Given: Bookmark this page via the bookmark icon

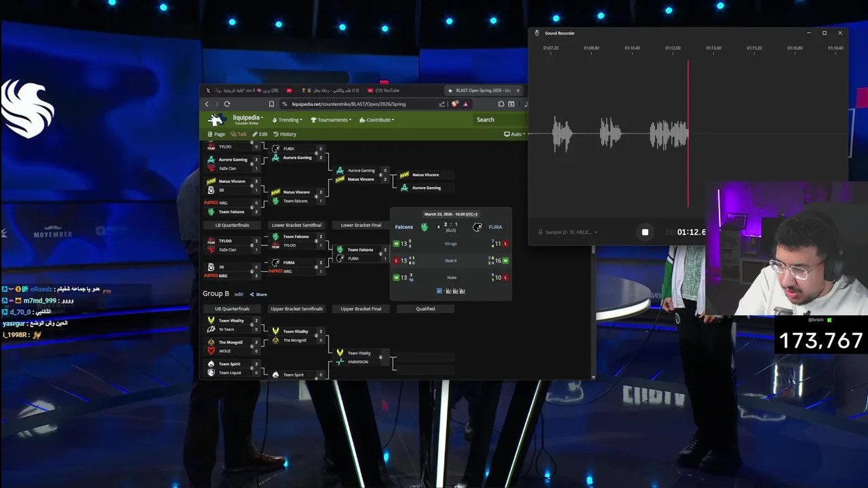Looking at the screenshot, I should click(271, 104).
